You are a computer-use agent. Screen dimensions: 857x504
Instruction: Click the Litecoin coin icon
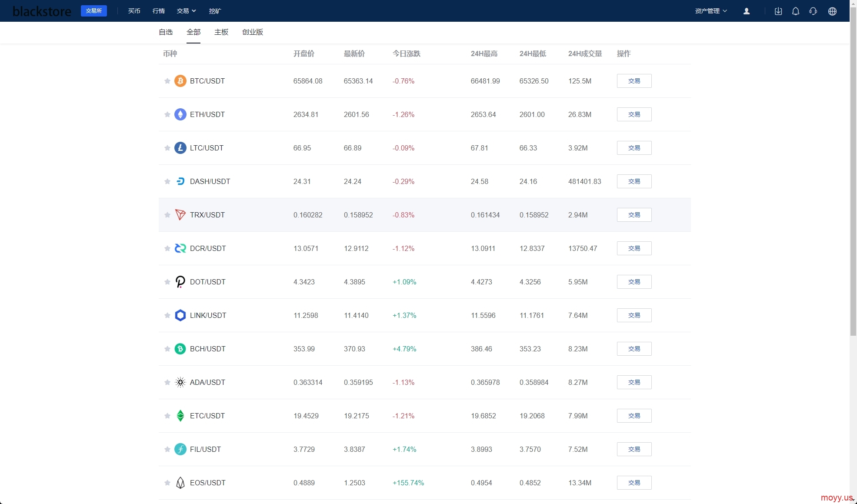click(x=180, y=148)
